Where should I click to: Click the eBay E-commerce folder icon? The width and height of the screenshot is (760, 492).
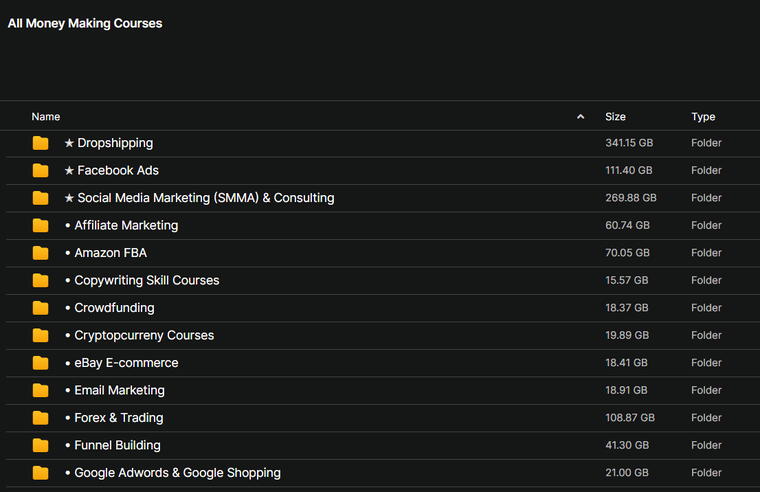click(40, 363)
